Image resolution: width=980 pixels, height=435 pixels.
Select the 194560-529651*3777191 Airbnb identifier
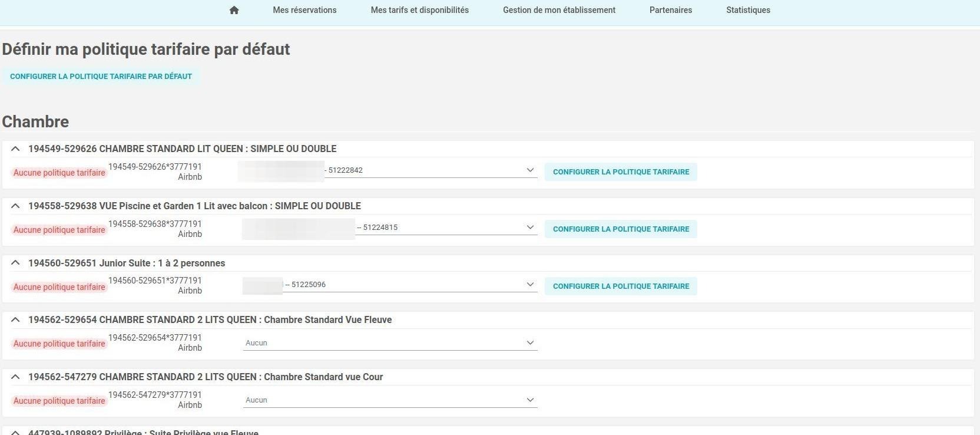[155, 285]
